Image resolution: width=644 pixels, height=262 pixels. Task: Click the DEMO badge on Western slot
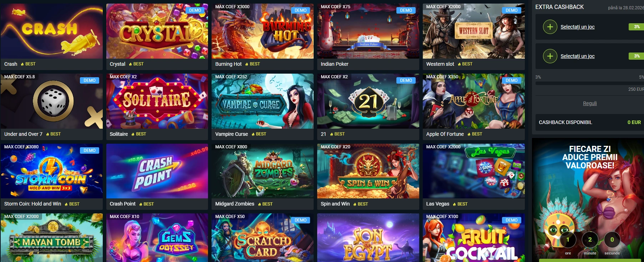[x=512, y=10]
